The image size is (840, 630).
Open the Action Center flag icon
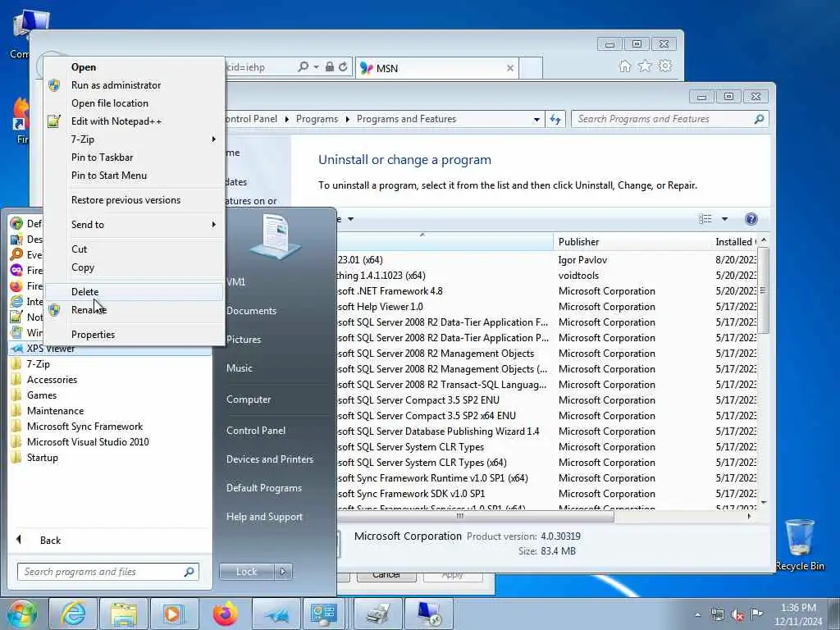coord(756,614)
